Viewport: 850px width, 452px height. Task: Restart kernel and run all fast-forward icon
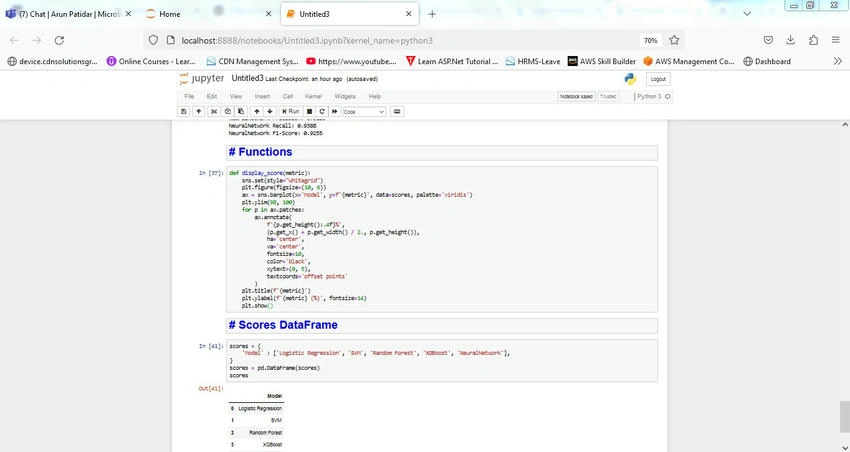[x=334, y=112]
